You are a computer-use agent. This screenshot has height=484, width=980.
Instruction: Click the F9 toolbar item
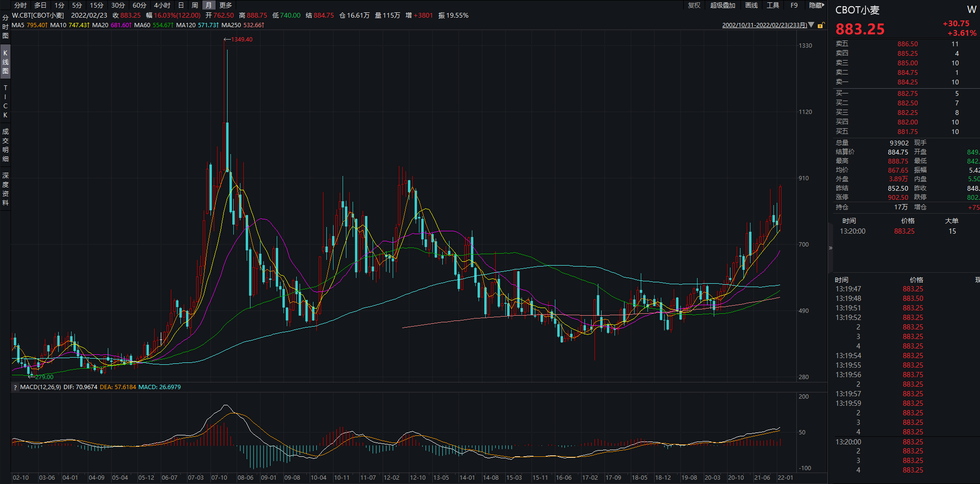click(x=794, y=5)
